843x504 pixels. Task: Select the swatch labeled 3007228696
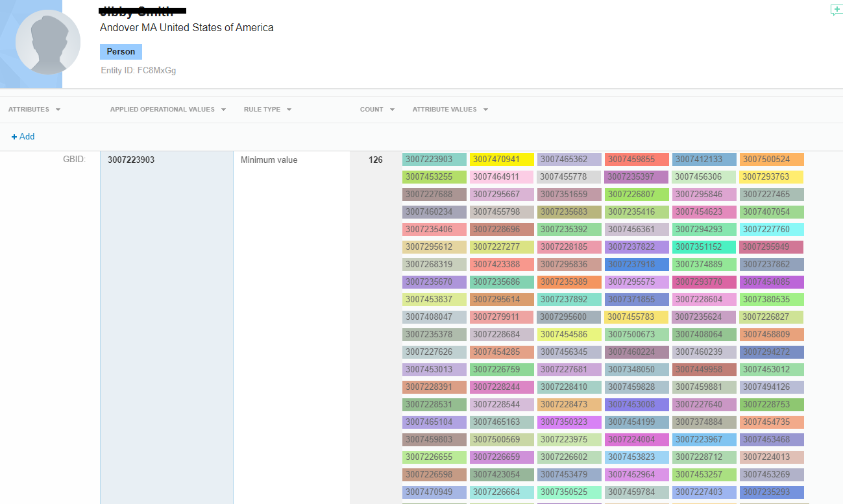click(x=502, y=230)
